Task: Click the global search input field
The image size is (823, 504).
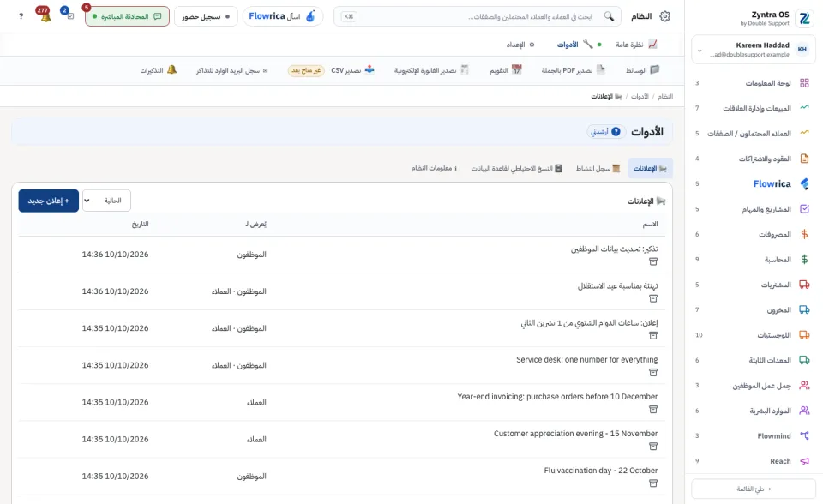Action: [x=478, y=16]
